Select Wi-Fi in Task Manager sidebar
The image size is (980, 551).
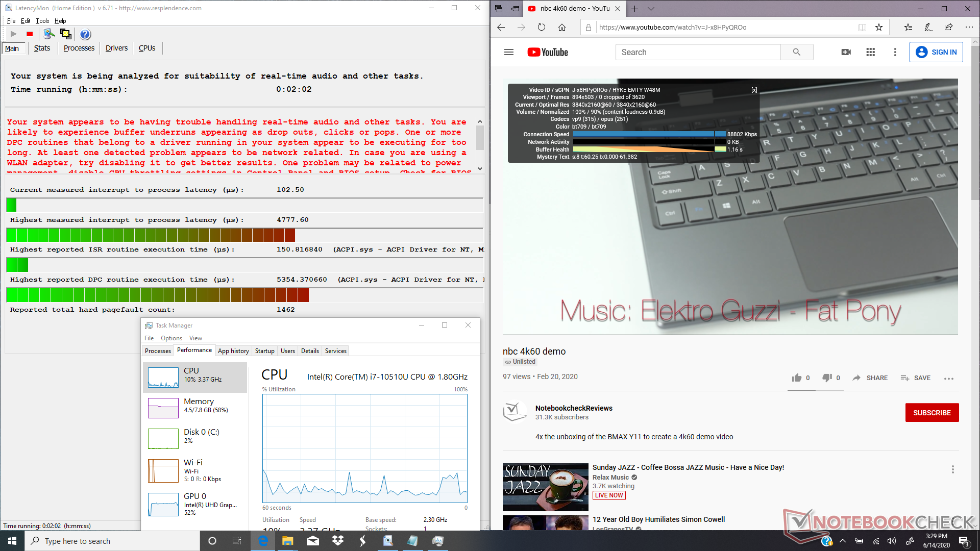pyautogui.click(x=195, y=470)
